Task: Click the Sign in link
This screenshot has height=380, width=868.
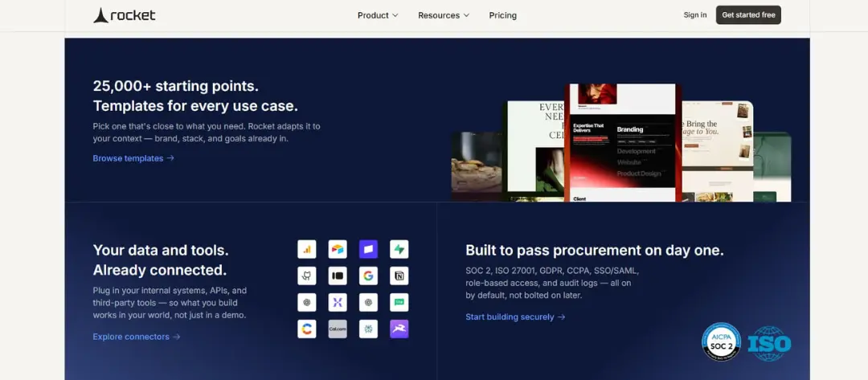Action: click(x=694, y=15)
